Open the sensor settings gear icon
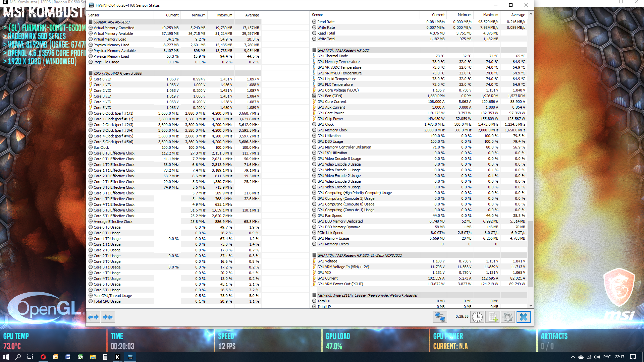The height and width of the screenshot is (362, 644). point(508,317)
